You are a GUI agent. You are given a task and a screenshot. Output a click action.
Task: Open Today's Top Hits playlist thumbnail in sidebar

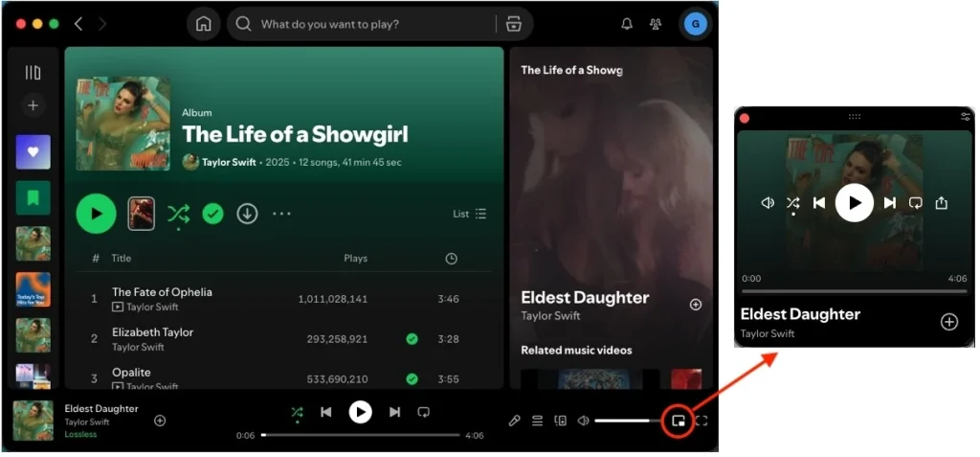click(x=33, y=289)
